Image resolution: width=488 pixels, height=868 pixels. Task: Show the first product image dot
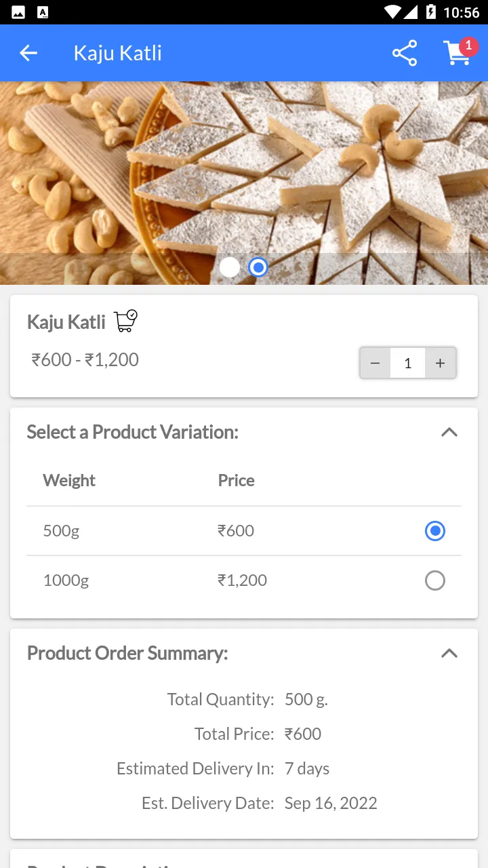click(230, 267)
